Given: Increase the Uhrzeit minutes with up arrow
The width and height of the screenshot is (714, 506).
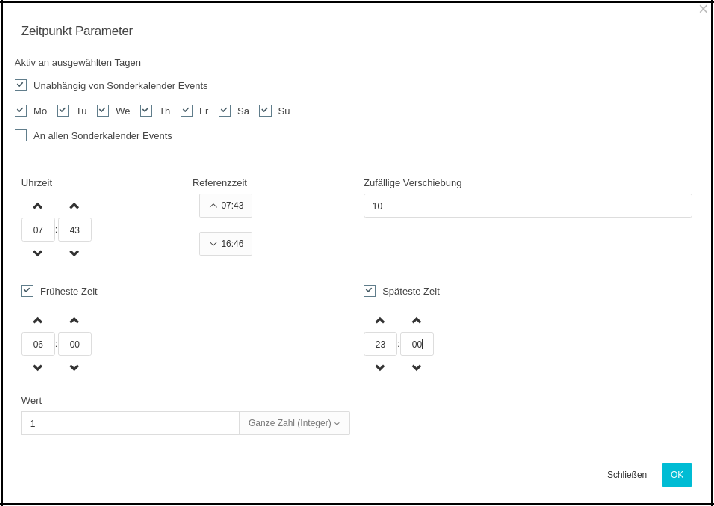Looking at the screenshot, I should (x=75, y=207).
